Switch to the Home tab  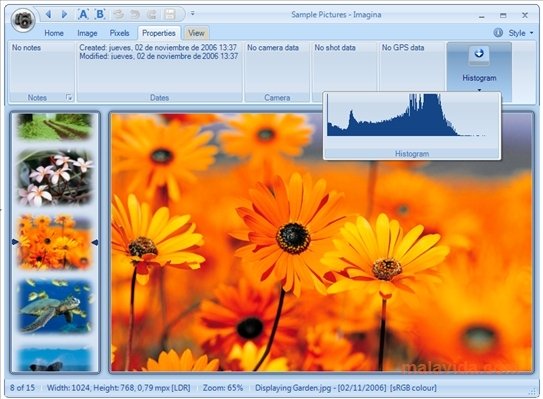pyautogui.click(x=54, y=33)
